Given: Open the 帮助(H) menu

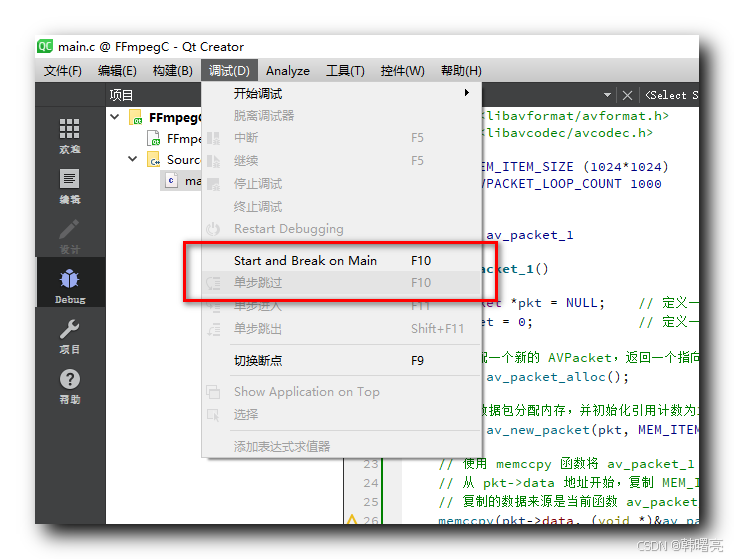Looking at the screenshot, I should pyautogui.click(x=461, y=71).
